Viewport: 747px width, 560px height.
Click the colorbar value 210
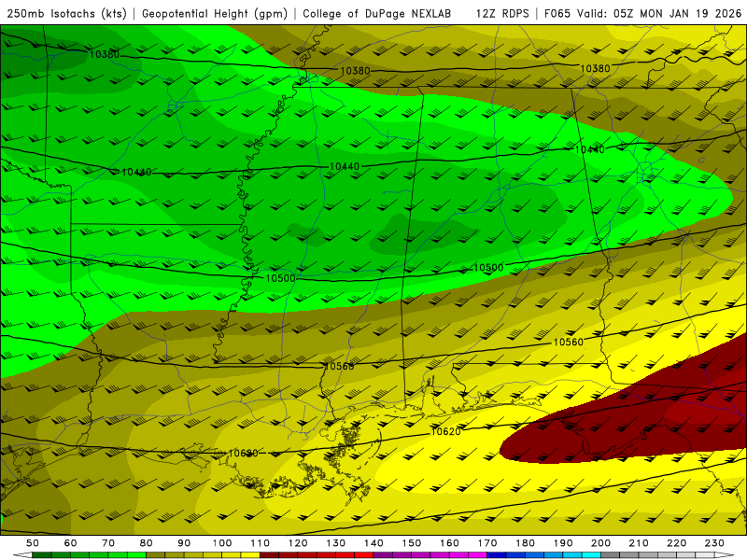click(639, 543)
